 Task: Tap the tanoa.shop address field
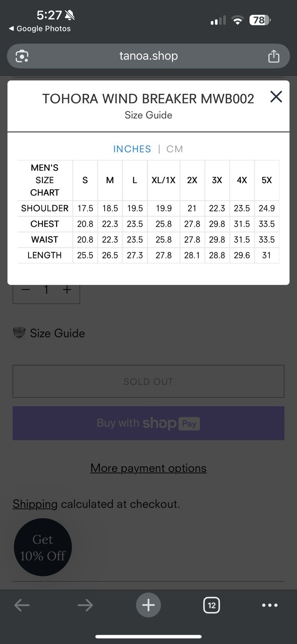coord(148,56)
